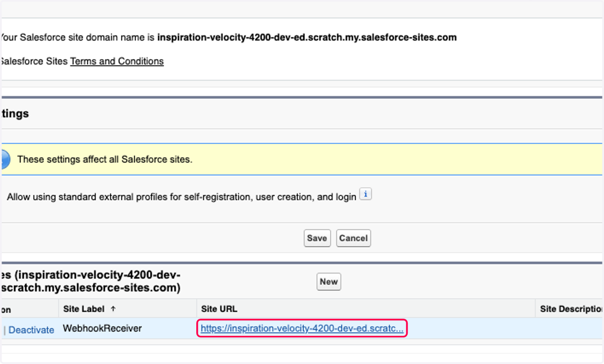Click the New site button
Image resolution: width=604 pixels, height=364 pixels.
[329, 282]
